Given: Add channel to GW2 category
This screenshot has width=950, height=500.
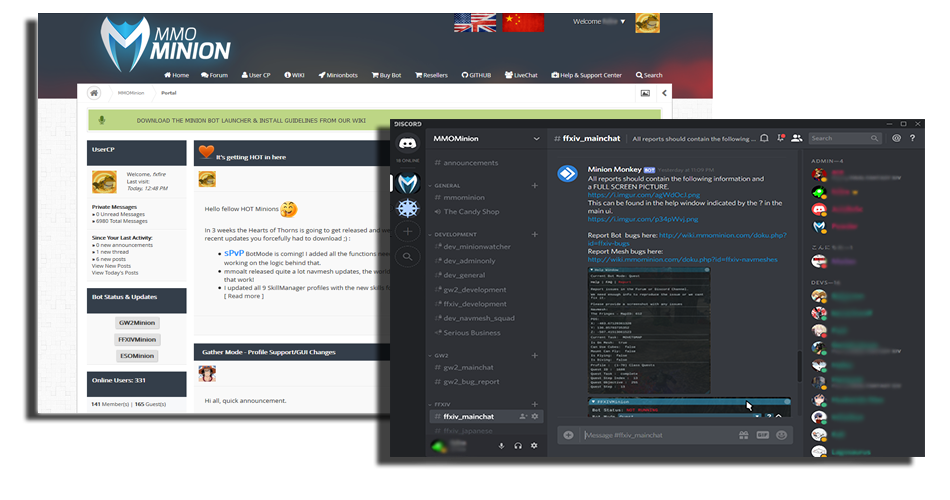Looking at the screenshot, I should tap(534, 355).
